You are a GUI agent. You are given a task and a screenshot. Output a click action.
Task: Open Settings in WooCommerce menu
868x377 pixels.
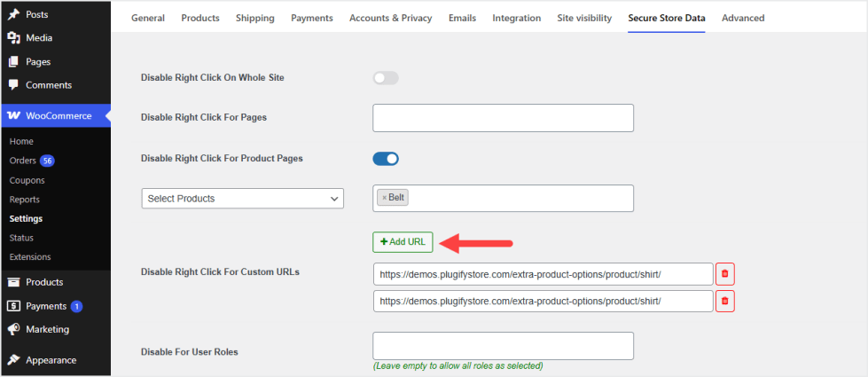tap(26, 219)
